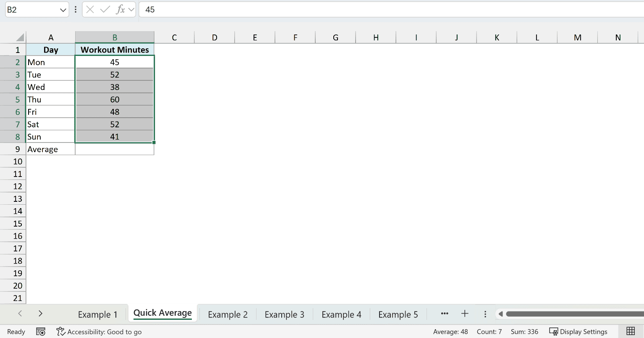Click the Sum: 336 status bar value
This screenshot has width=644, height=338.
pyautogui.click(x=524, y=332)
